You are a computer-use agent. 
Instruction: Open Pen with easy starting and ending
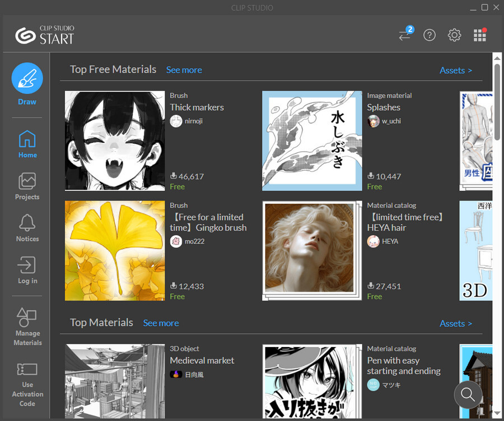tap(404, 366)
